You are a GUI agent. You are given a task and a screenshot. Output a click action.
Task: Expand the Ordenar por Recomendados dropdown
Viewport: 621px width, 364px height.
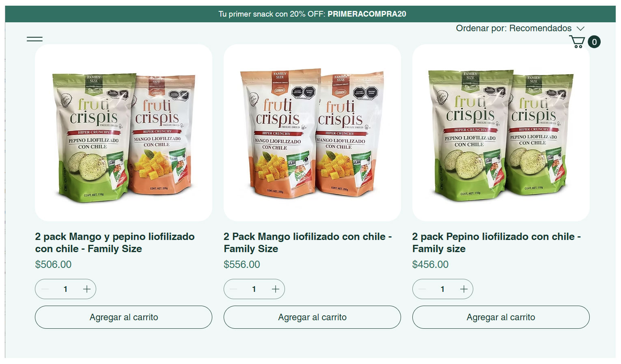tap(520, 28)
